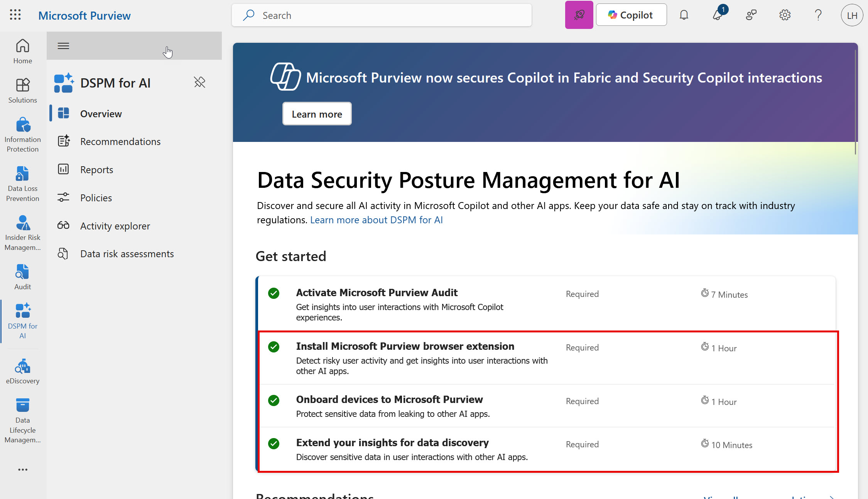Click the purple rocket icon button
Screen dimensions: 868x499
(579, 15)
